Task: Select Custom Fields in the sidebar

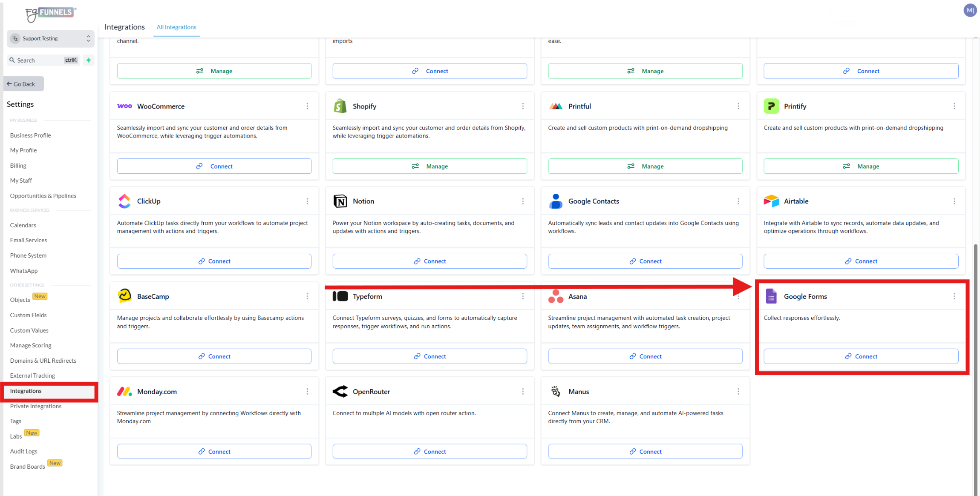Action: tap(29, 315)
